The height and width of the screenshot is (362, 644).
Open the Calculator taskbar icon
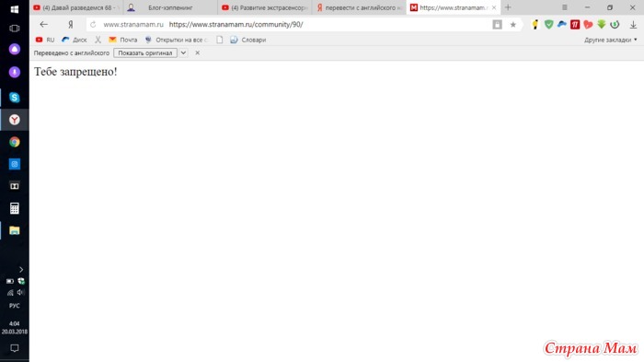[x=15, y=208]
